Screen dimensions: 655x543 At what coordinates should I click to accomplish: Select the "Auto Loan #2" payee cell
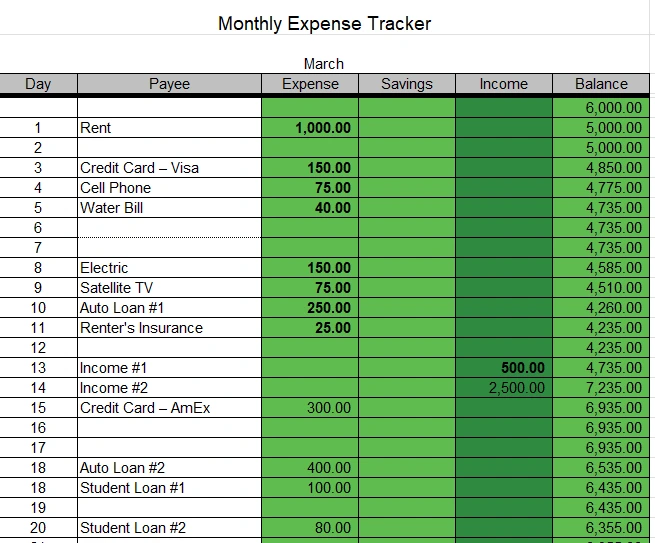point(170,468)
